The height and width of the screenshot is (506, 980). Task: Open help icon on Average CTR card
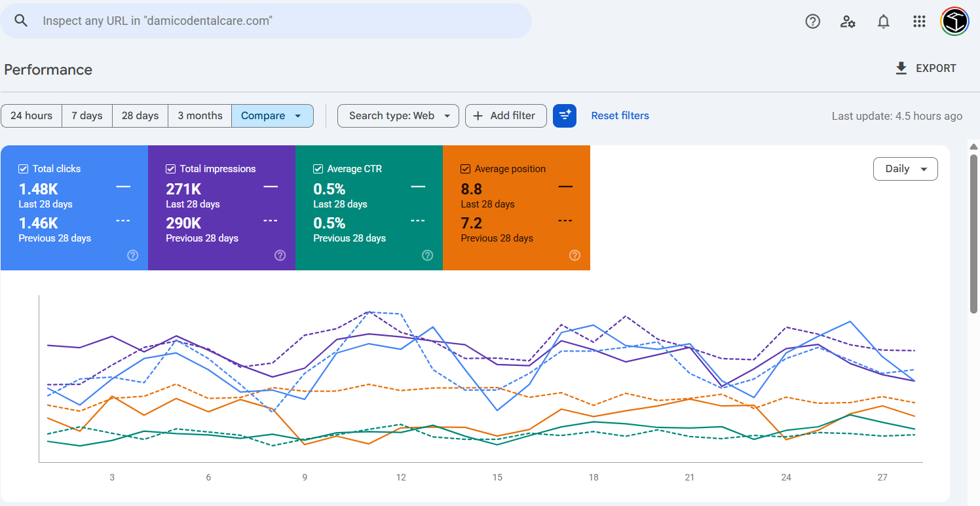(x=428, y=255)
